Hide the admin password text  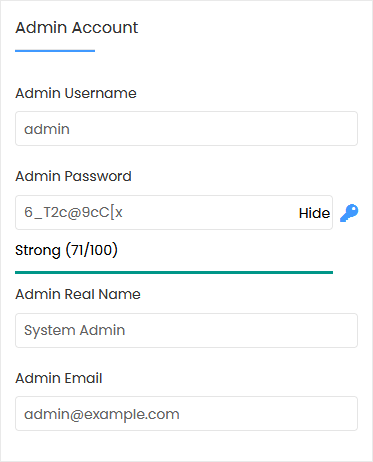click(x=314, y=213)
